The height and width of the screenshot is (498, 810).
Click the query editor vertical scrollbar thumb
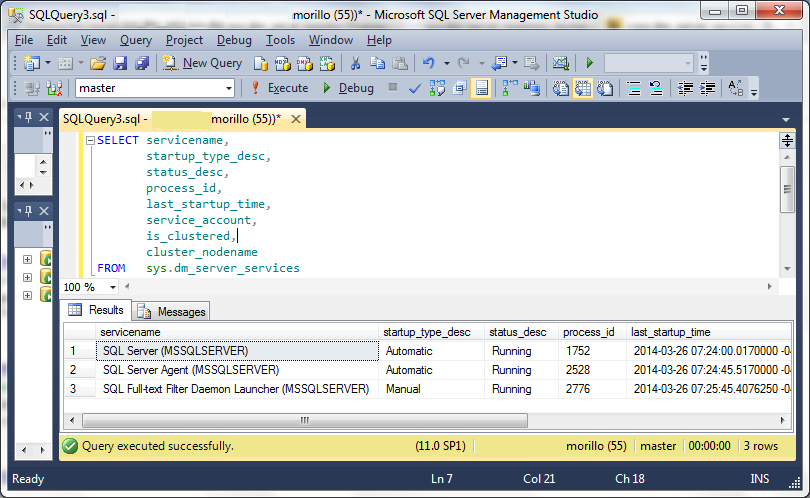787,189
